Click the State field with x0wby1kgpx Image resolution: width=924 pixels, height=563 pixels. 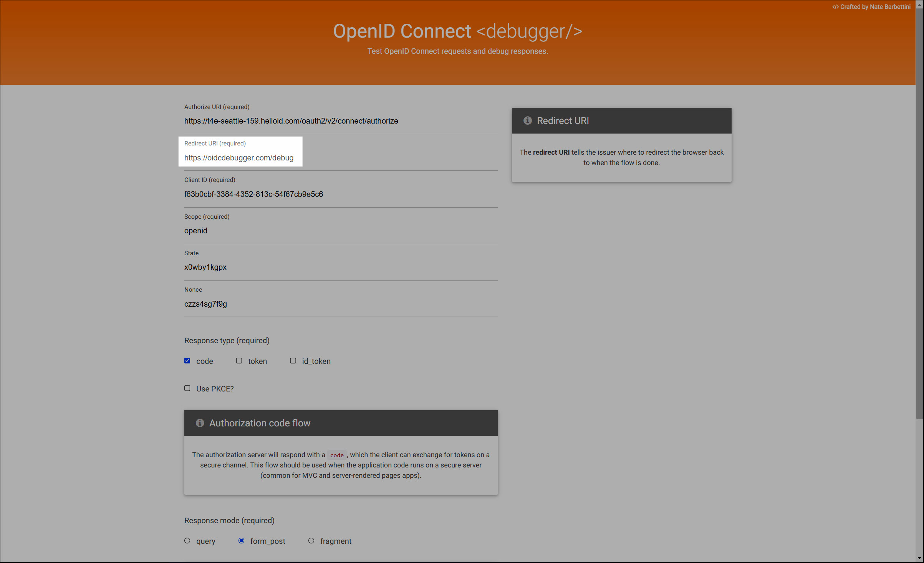click(341, 267)
